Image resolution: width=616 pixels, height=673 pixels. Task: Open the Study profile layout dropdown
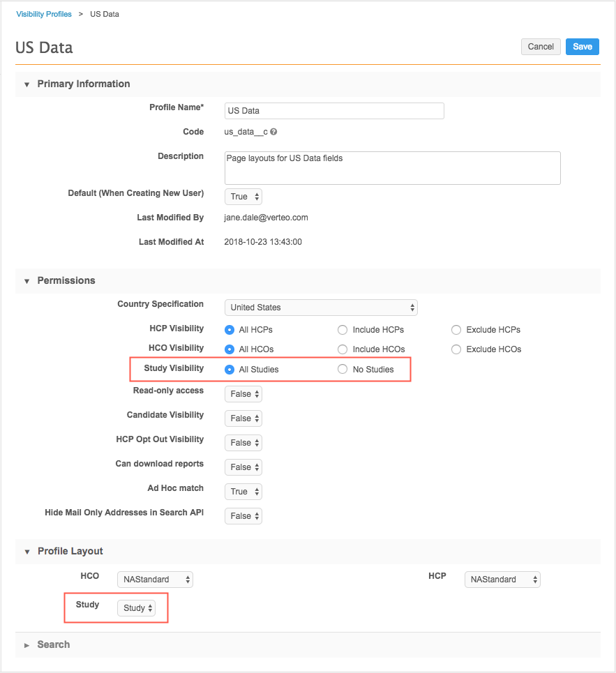point(136,608)
